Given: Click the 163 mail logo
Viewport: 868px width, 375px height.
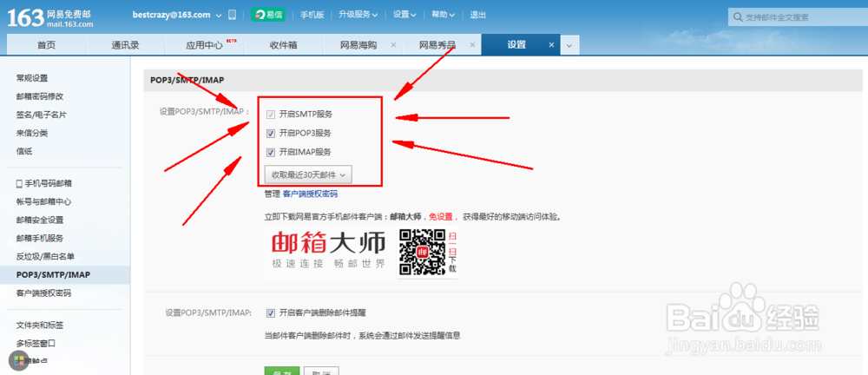Looking at the screenshot, I should (x=50, y=17).
